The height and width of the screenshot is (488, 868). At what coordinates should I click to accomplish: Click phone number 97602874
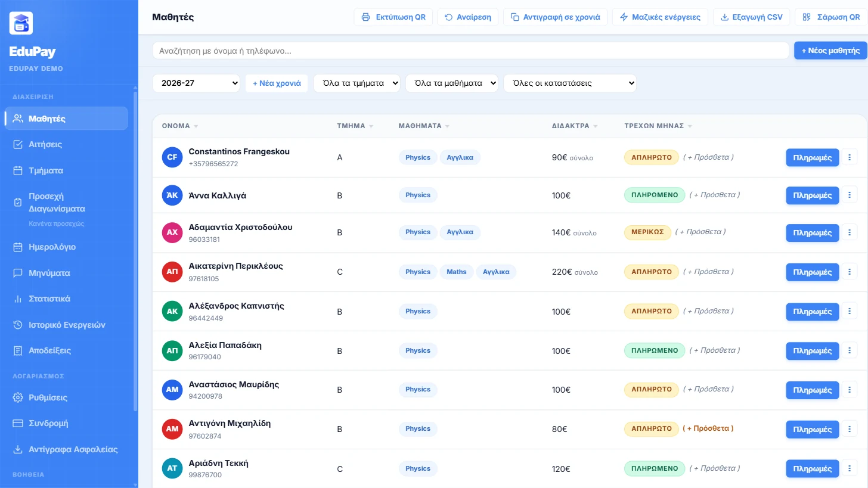[x=205, y=436]
